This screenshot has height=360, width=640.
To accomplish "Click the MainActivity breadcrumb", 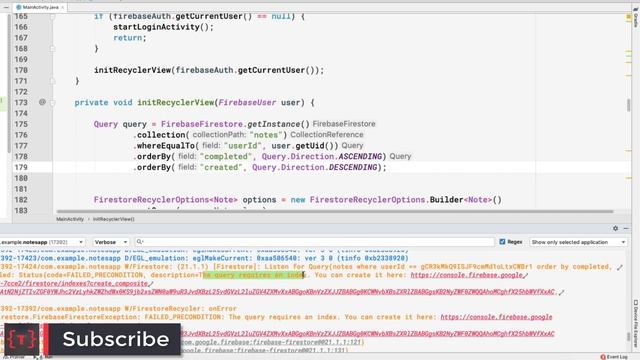I will click(70, 219).
